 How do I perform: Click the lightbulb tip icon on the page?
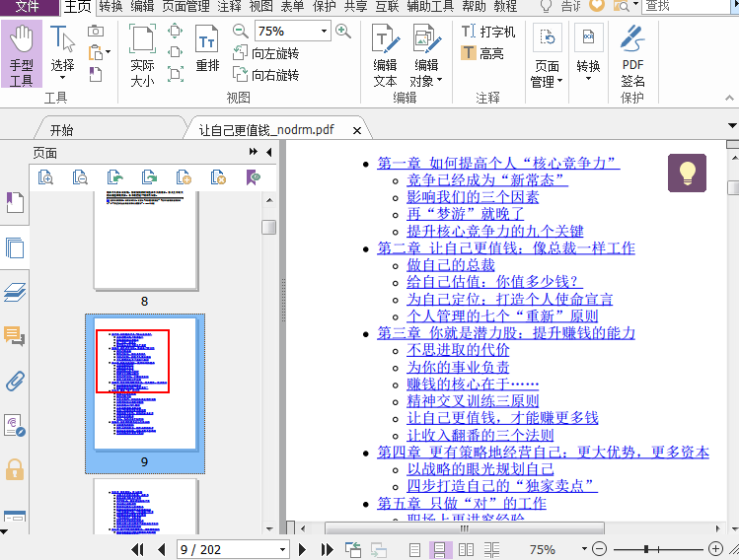tap(687, 173)
